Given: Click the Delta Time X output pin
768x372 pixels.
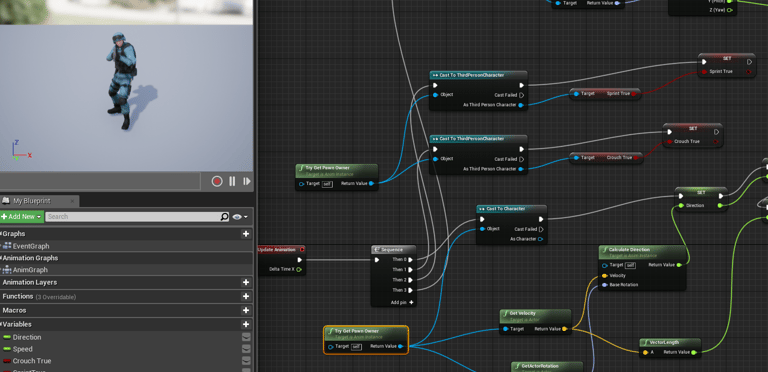Looking at the screenshot, I should (299, 269).
